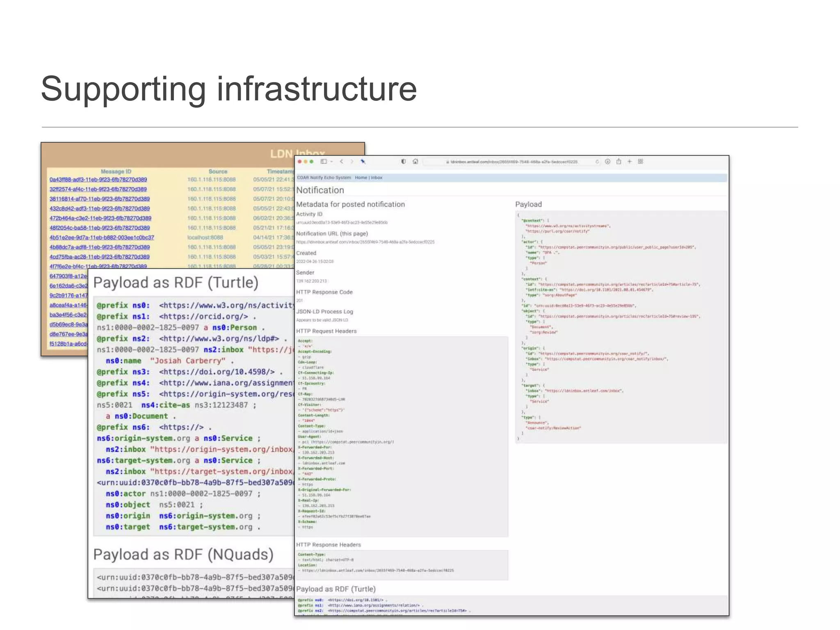Open message a8ceaf4a-a146 in LDN Inbox

click(68, 305)
